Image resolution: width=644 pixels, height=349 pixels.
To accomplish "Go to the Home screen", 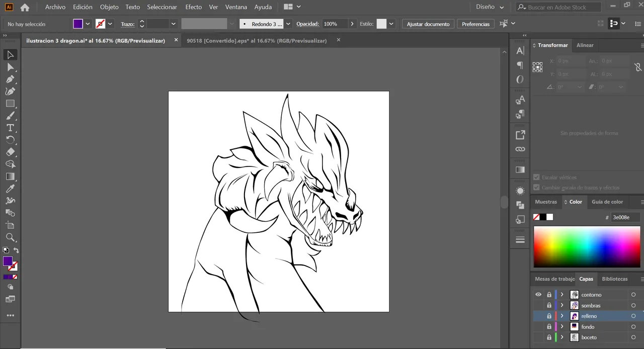I will (25, 7).
